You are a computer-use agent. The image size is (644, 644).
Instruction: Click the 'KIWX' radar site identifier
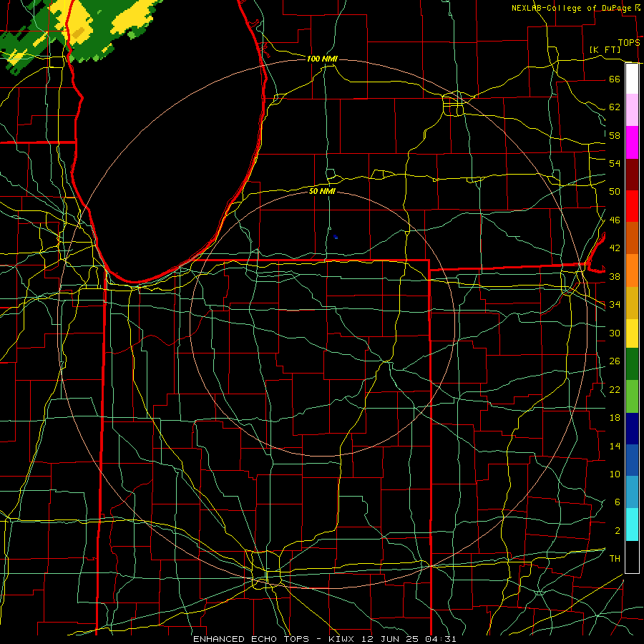click(343, 639)
